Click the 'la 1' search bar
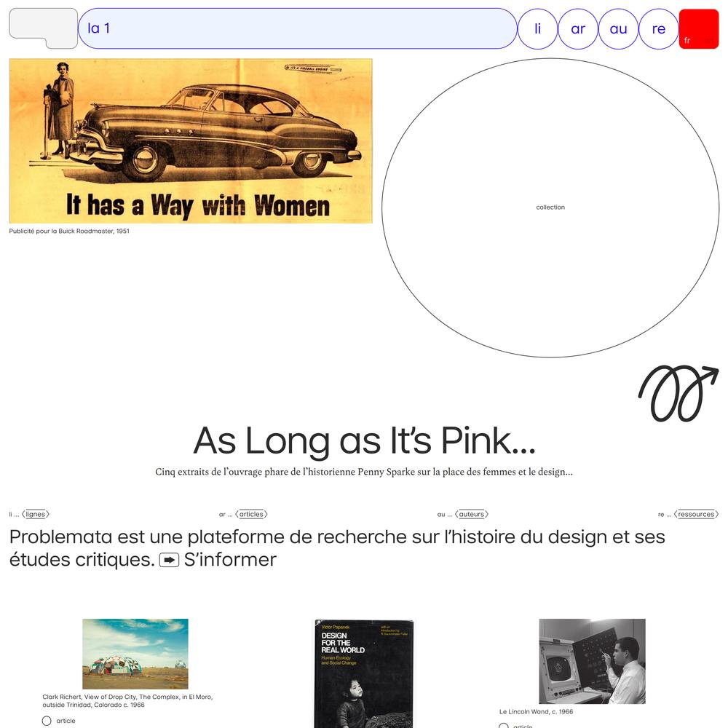Screen dimensions: 728x728 coord(297,28)
